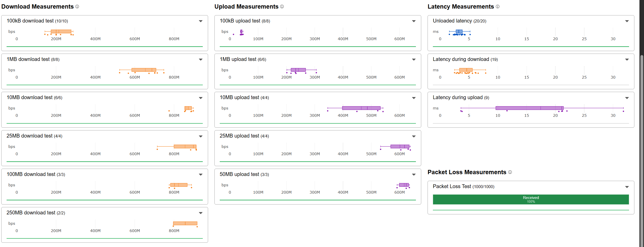Click the "100kB upload test (8/8)" title

pos(245,21)
